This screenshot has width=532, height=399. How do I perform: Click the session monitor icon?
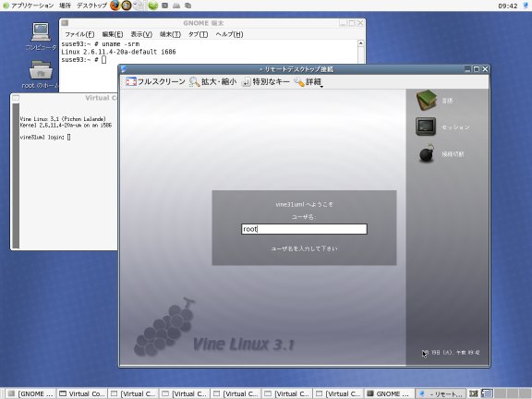(426, 127)
